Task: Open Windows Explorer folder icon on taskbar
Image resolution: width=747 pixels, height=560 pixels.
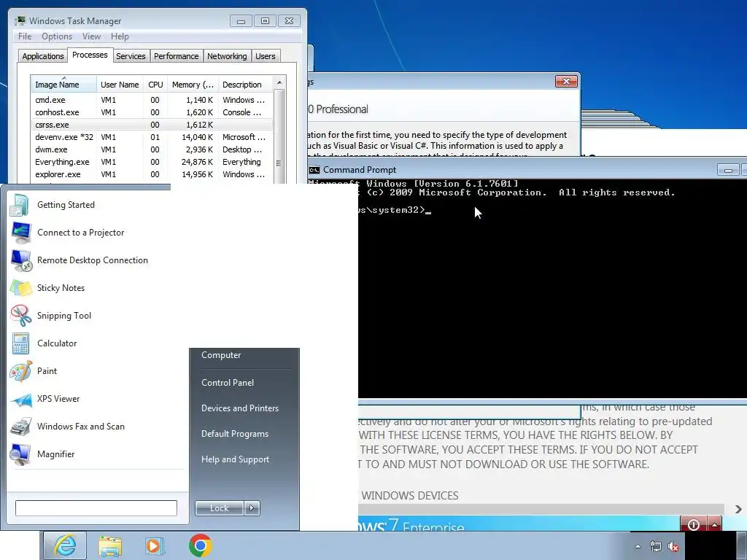Action: coord(110,545)
